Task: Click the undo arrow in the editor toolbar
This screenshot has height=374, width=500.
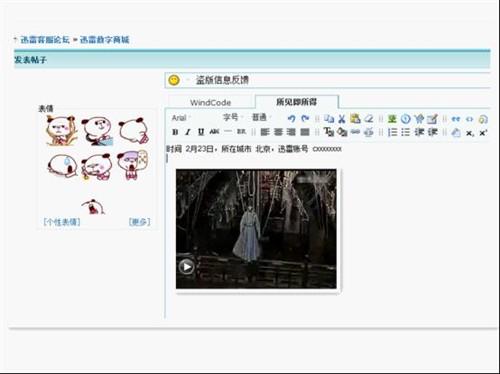Action: click(x=292, y=118)
